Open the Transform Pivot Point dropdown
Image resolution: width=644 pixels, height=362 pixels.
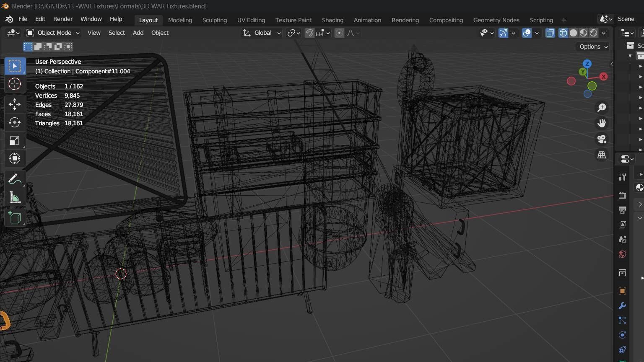[293, 33]
